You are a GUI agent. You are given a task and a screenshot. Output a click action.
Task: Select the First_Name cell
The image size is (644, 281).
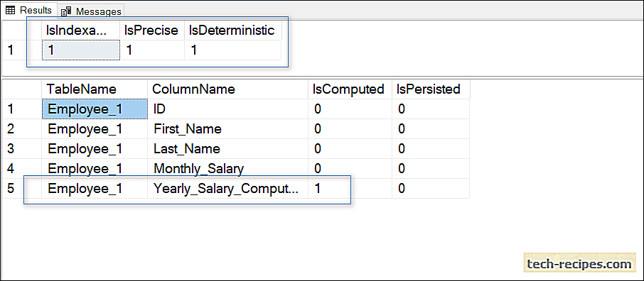pyautogui.click(x=227, y=129)
